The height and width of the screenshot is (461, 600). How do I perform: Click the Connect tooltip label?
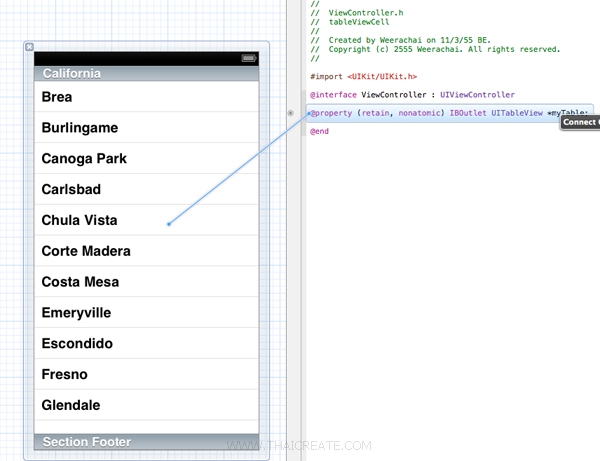click(580, 122)
